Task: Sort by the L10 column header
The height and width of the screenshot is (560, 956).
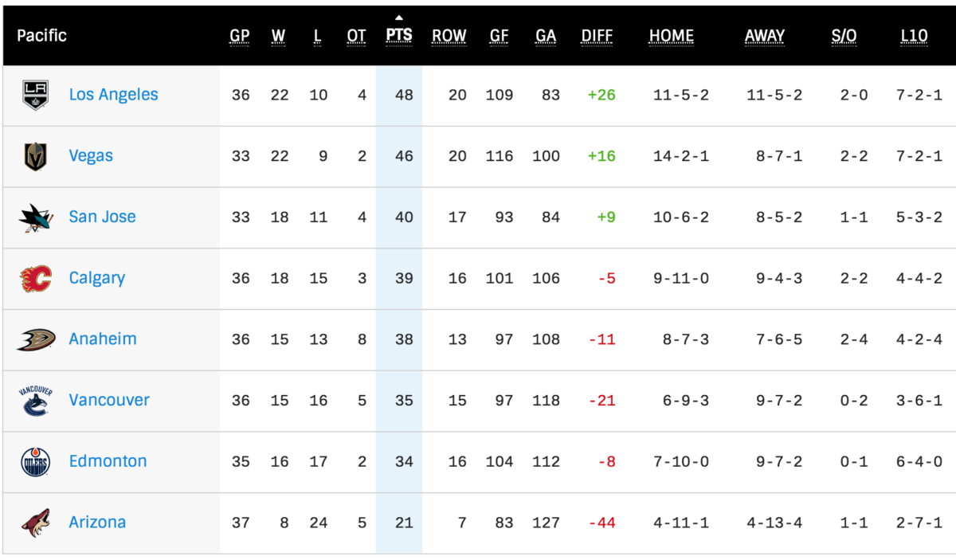Action: (x=915, y=36)
